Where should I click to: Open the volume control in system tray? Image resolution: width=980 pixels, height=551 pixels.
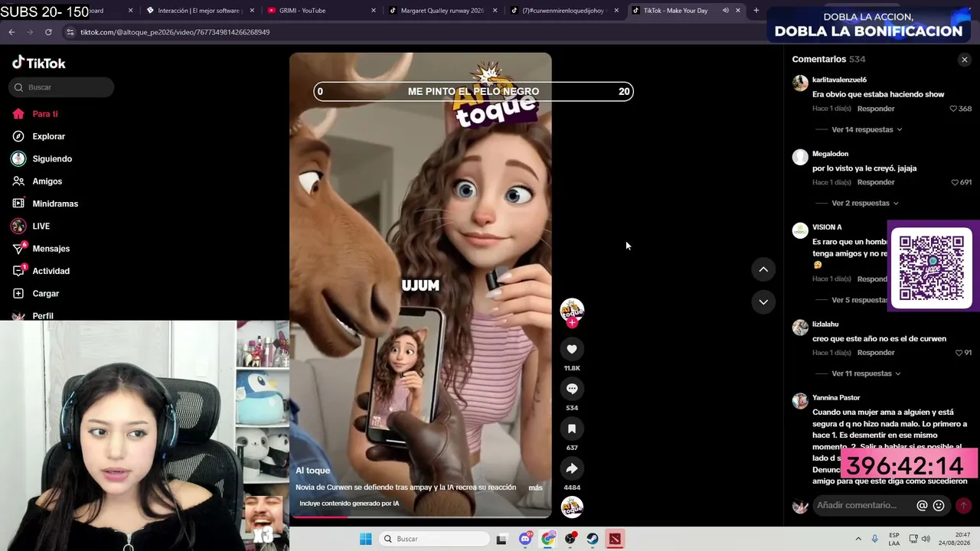[926, 539]
